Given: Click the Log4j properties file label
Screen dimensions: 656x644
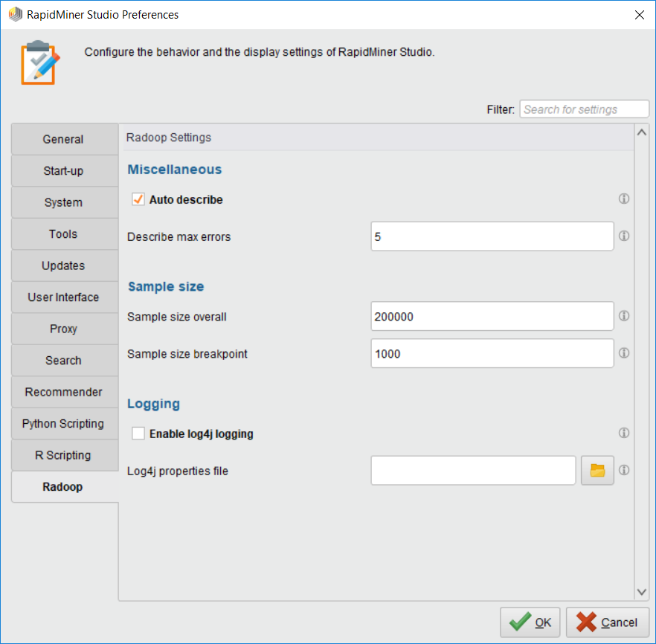Looking at the screenshot, I should click(177, 471).
